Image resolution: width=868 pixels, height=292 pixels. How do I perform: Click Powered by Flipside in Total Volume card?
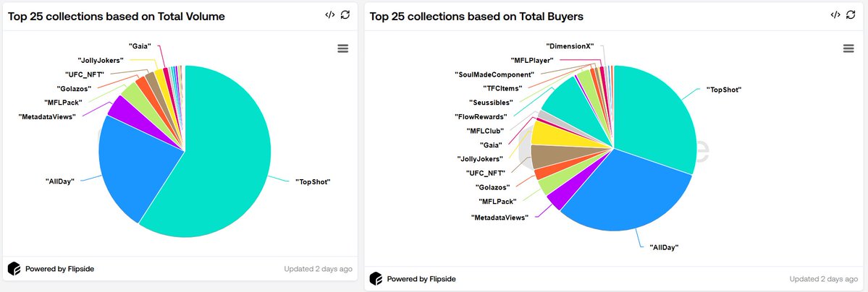[60, 270]
